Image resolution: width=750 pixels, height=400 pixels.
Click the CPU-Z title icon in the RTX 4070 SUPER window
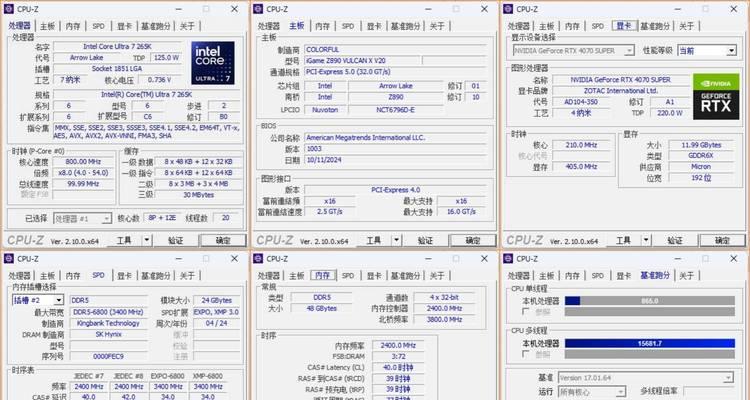508,9
